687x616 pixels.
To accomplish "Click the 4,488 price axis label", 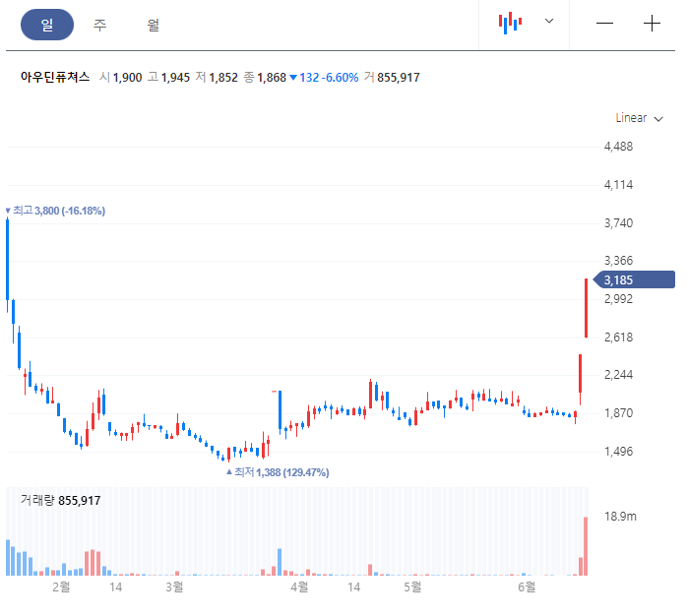I will coord(618,147).
